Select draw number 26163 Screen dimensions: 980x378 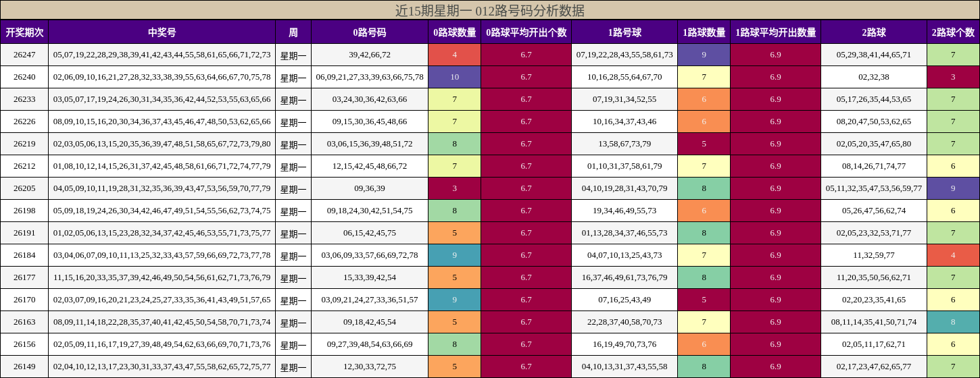point(24,322)
